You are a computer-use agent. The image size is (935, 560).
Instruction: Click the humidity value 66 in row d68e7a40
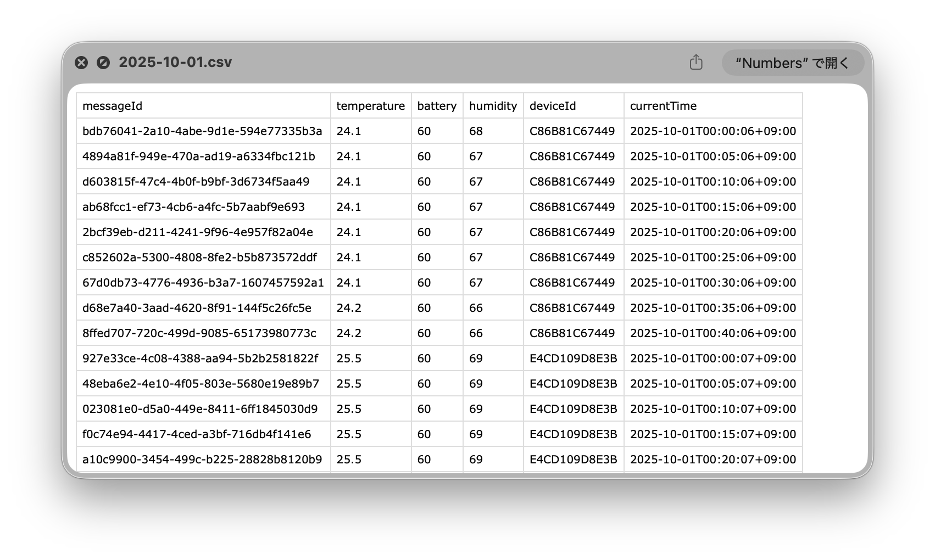pos(476,307)
